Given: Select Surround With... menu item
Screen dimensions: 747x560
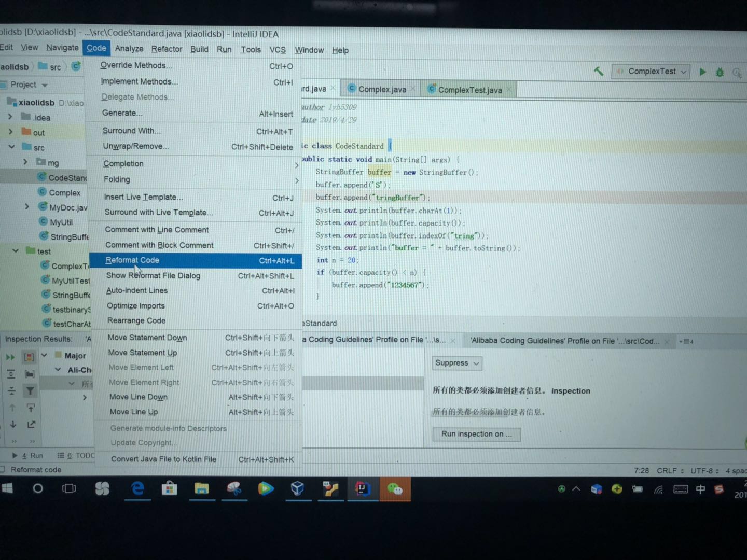Looking at the screenshot, I should [195, 131].
